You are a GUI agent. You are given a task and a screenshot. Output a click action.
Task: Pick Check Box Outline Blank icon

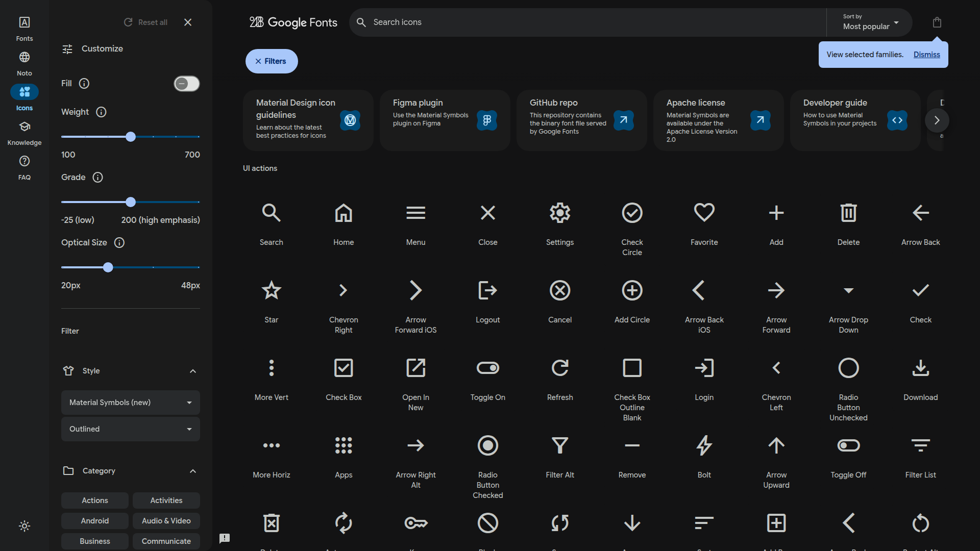(x=632, y=368)
